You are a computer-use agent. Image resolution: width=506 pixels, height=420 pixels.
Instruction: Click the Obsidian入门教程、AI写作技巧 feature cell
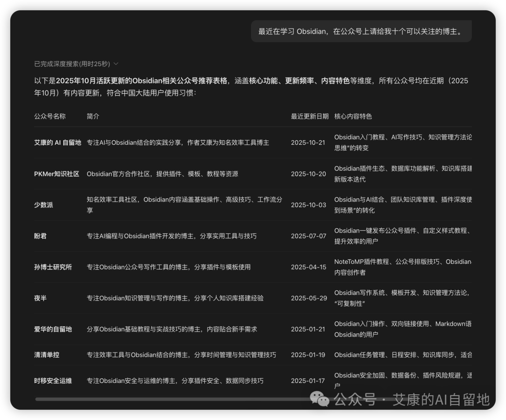pyautogui.click(x=403, y=142)
